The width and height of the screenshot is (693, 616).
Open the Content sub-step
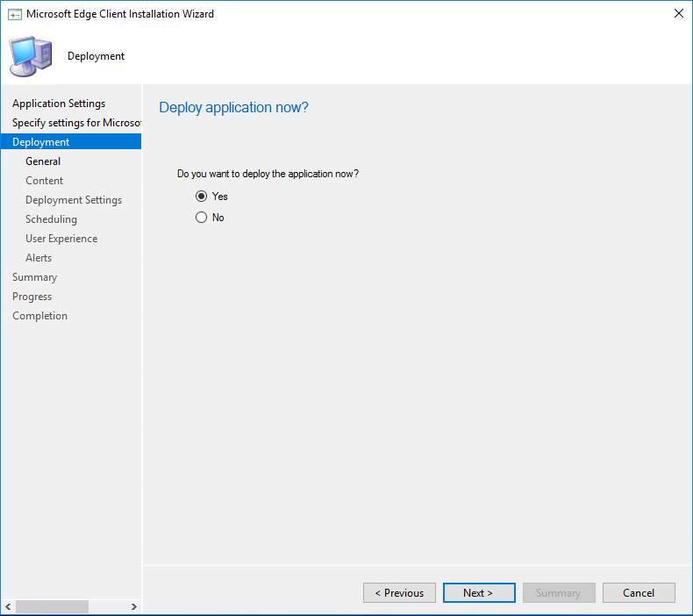[x=44, y=181]
